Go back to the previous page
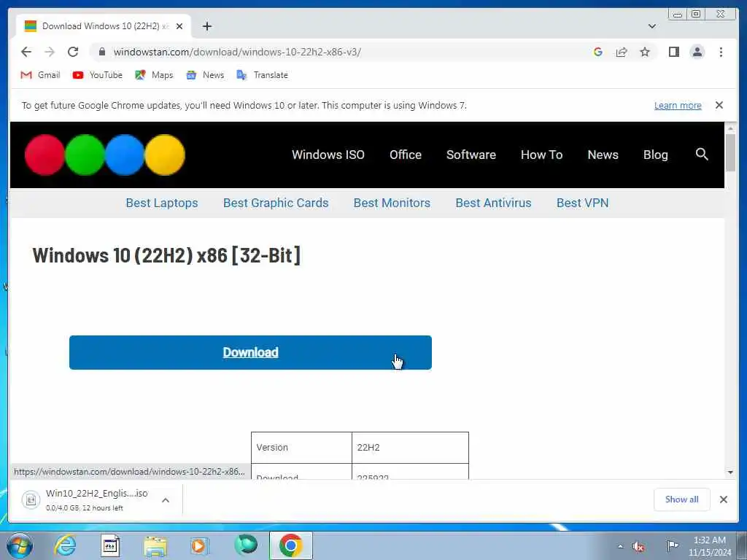 [x=26, y=52]
